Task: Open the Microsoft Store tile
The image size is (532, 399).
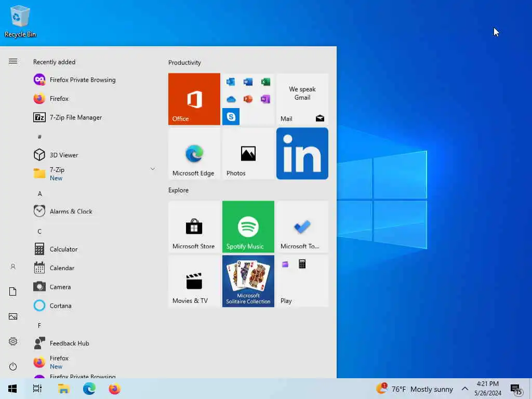Action: pyautogui.click(x=194, y=227)
